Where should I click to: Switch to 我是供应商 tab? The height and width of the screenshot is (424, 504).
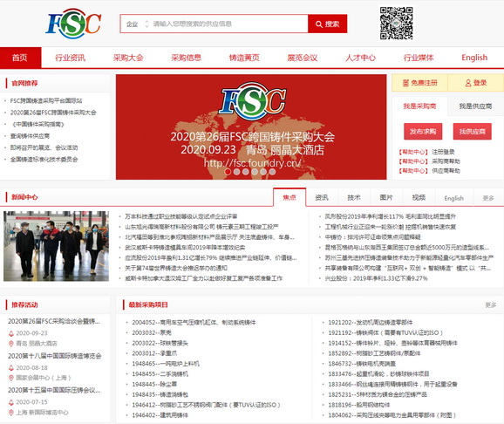coord(475,106)
